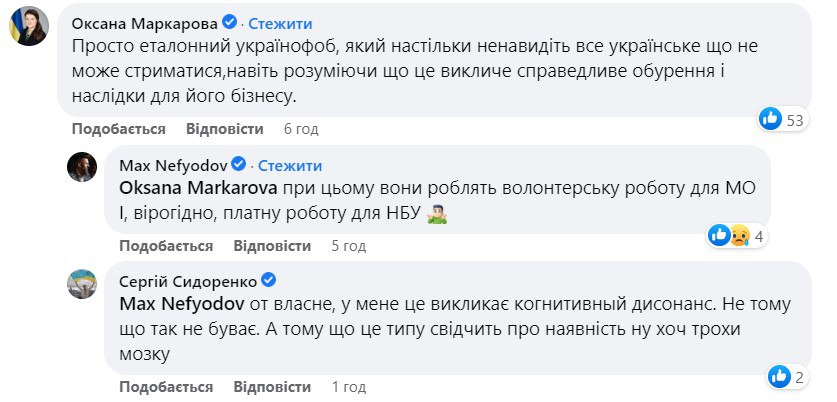Follow Оксана Маркарова via Стежити link
The width and height of the screenshot is (837, 402).
click(x=279, y=22)
